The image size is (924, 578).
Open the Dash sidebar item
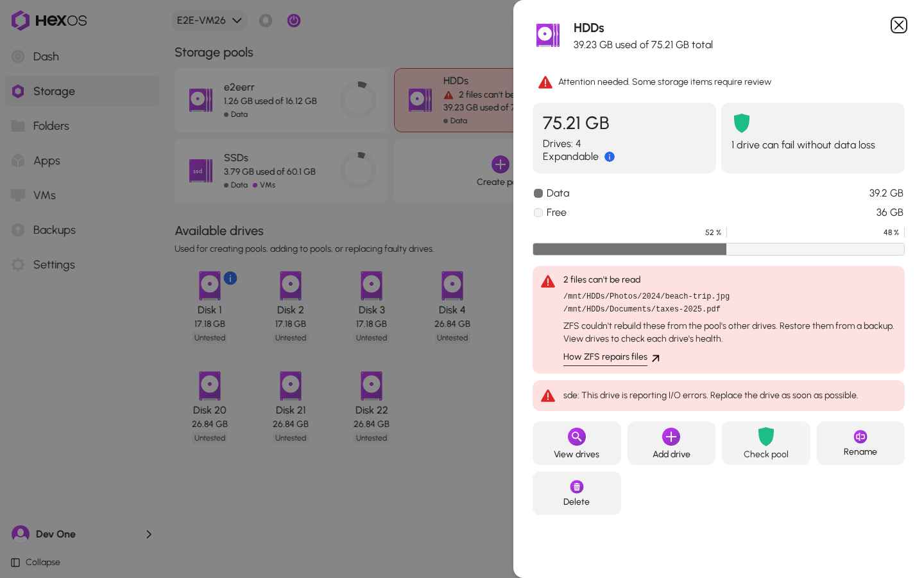[82, 57]
